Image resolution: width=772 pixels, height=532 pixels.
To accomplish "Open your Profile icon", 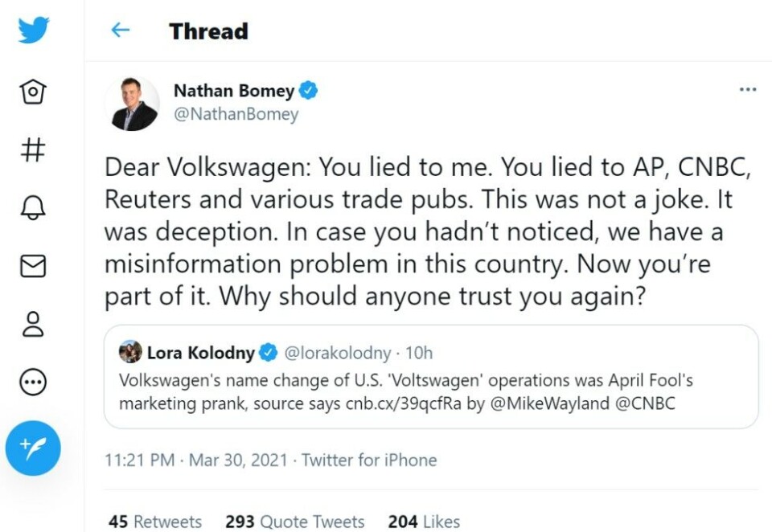I will tap(32, 325).
